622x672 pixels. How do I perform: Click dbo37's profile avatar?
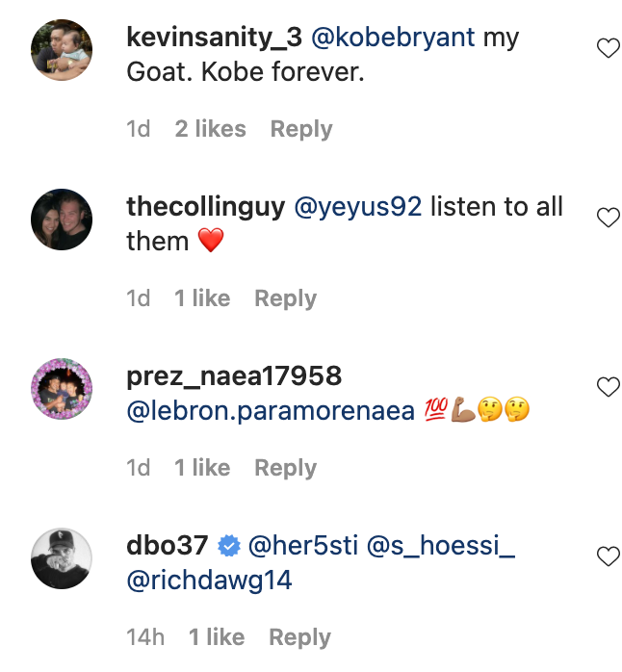[x=62, y=558]
